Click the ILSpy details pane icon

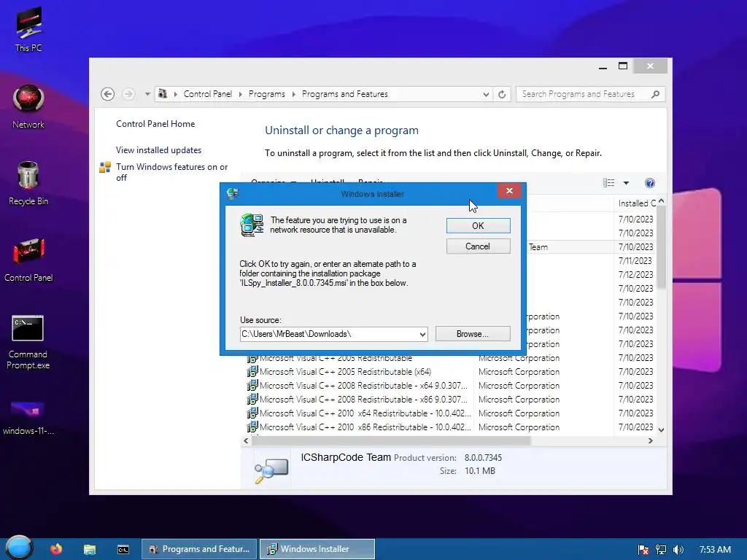[x=271, y=470]
